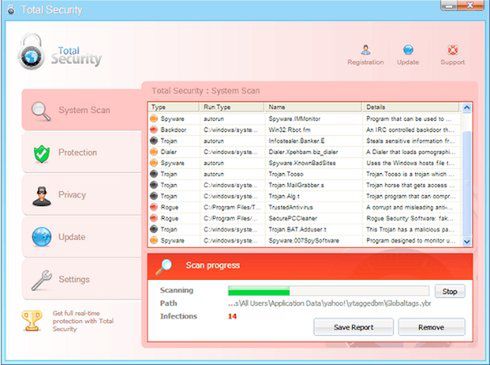Click the Support label in header

(x=452, y=62)
